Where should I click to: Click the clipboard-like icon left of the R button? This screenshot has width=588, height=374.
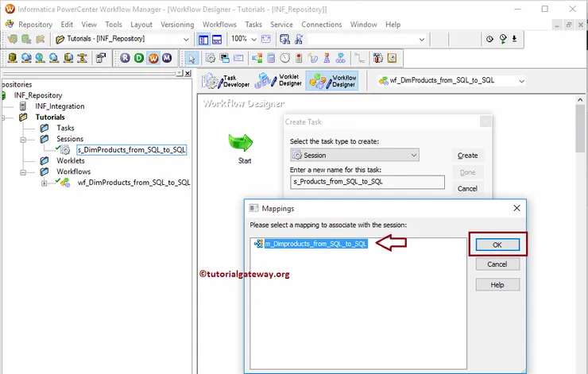pos(100,58)
